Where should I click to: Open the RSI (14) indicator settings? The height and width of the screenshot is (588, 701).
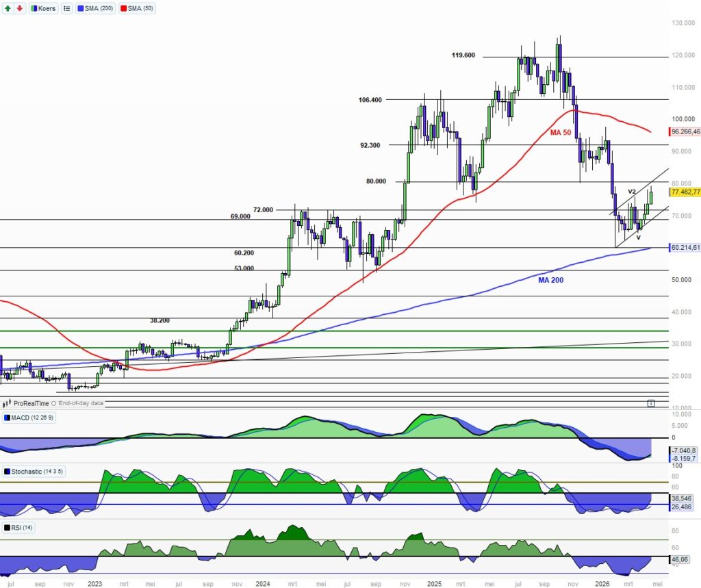point(22,527)
